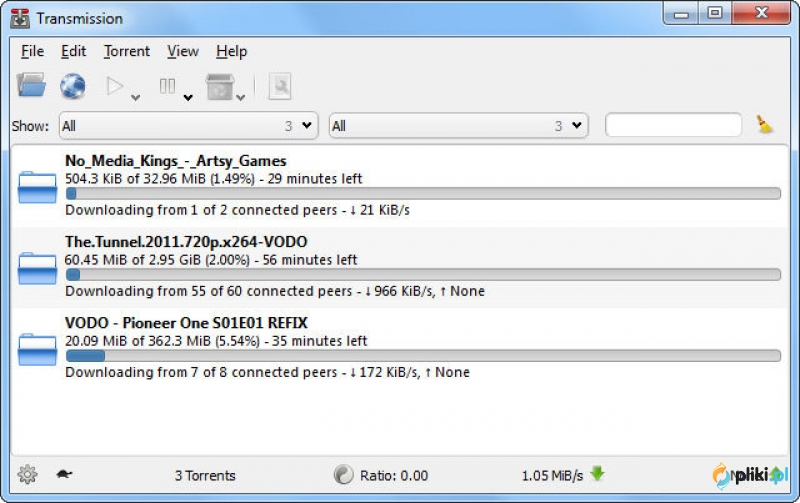Click the "1.05 MiB/s" speed text

pyautogui.click(x=552, y=475)
